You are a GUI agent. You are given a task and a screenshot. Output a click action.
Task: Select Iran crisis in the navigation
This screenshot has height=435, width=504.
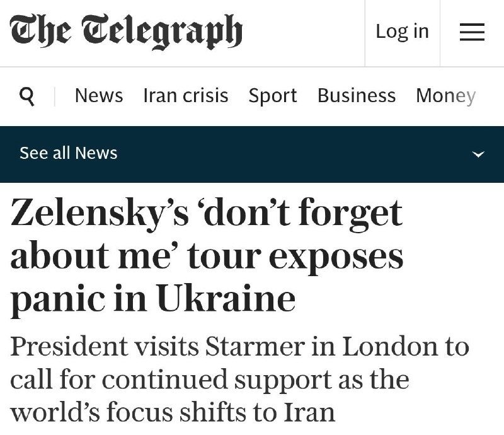[186, 96]
